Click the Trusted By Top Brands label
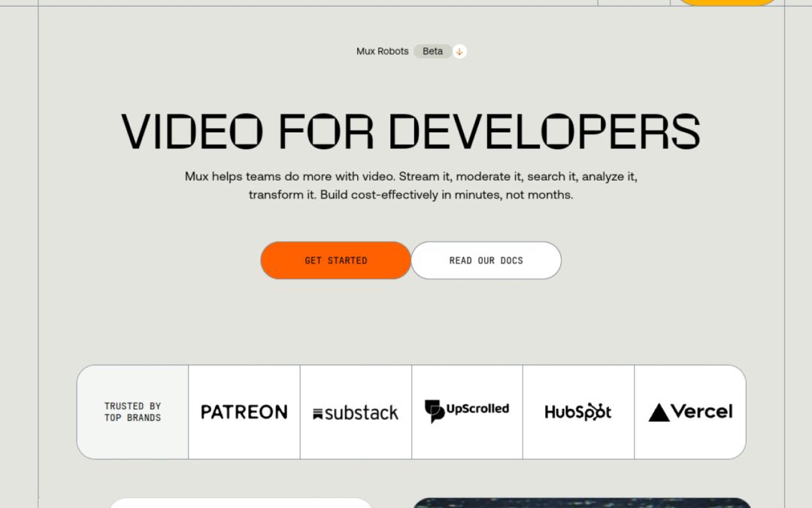 pyautogui.click(x=132, y=412)
